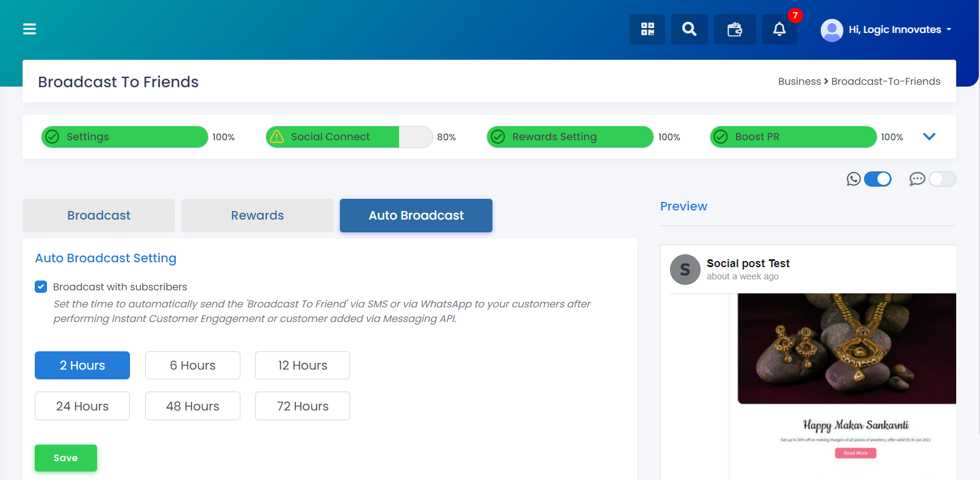Click the green Save button
The width and height of the screenshot is (980, 480).
point(66,458)
